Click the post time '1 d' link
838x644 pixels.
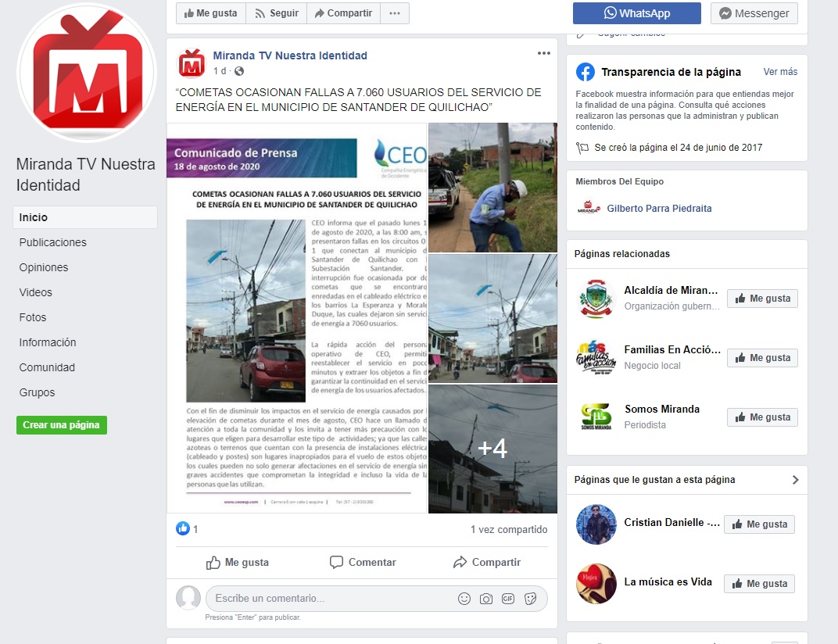[x=219, y=71]
